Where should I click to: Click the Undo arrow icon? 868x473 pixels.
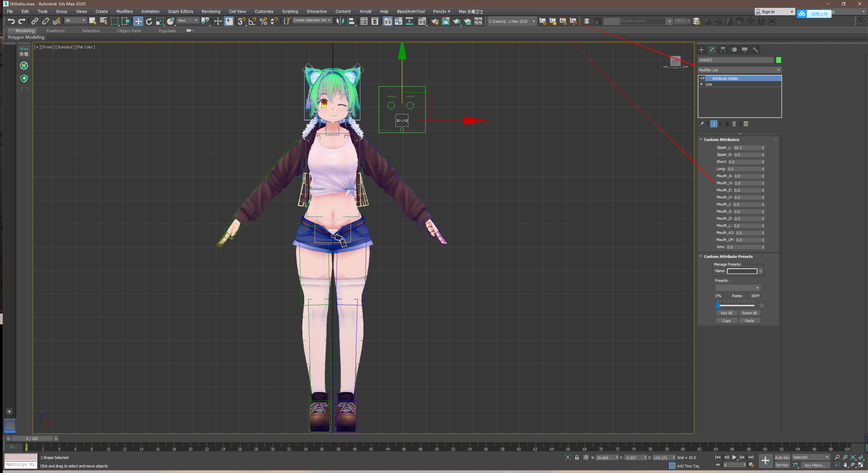(11, 21)
